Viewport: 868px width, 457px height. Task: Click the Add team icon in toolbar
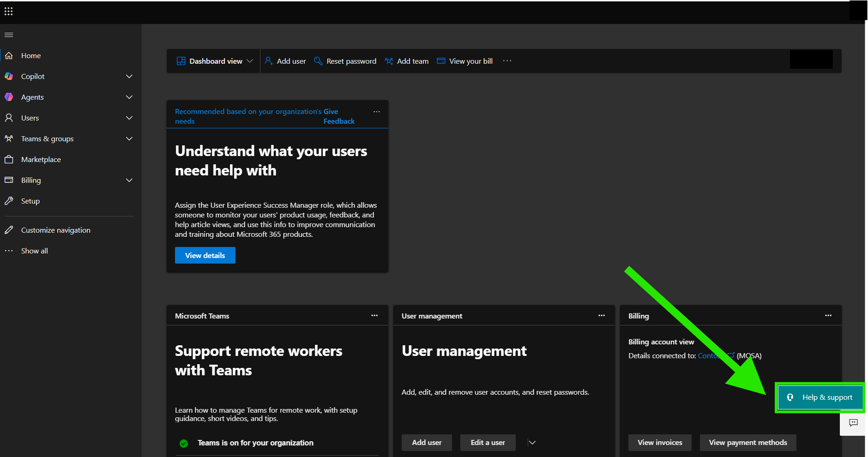click(x=389, y=61)
